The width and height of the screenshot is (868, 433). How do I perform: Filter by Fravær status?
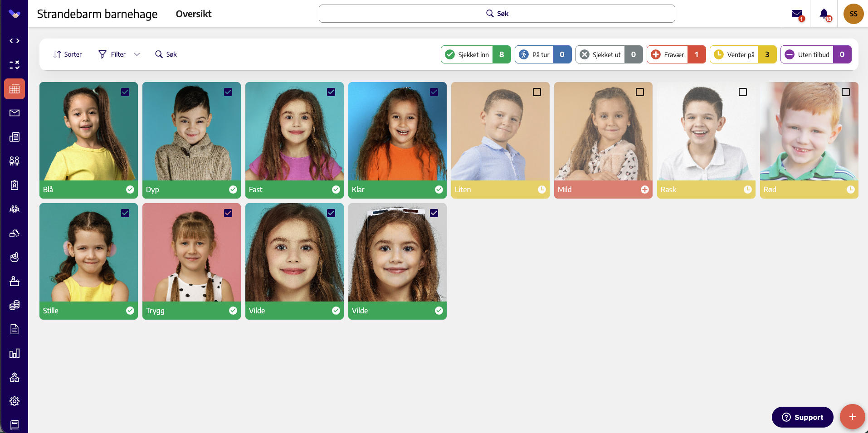point(676,54)
